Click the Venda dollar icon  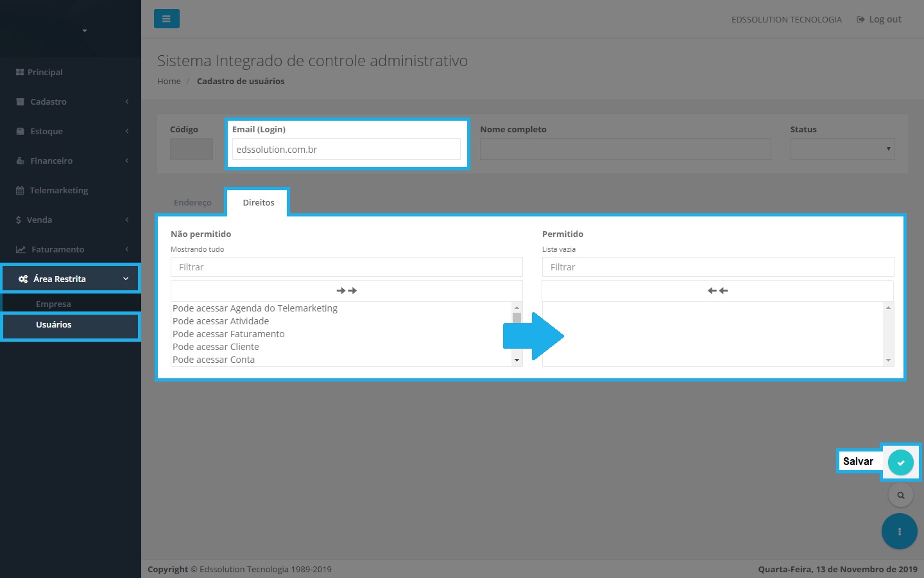[x=19, y=220]
